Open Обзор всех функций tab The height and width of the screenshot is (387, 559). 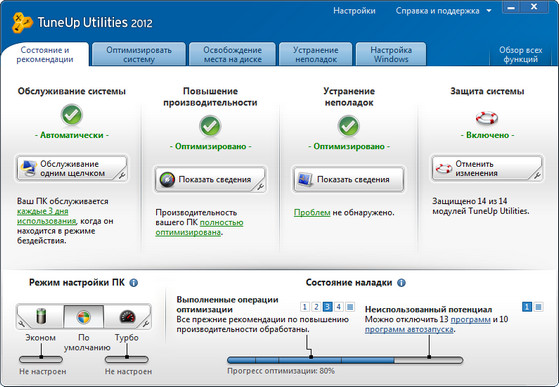tap(520, 55)
